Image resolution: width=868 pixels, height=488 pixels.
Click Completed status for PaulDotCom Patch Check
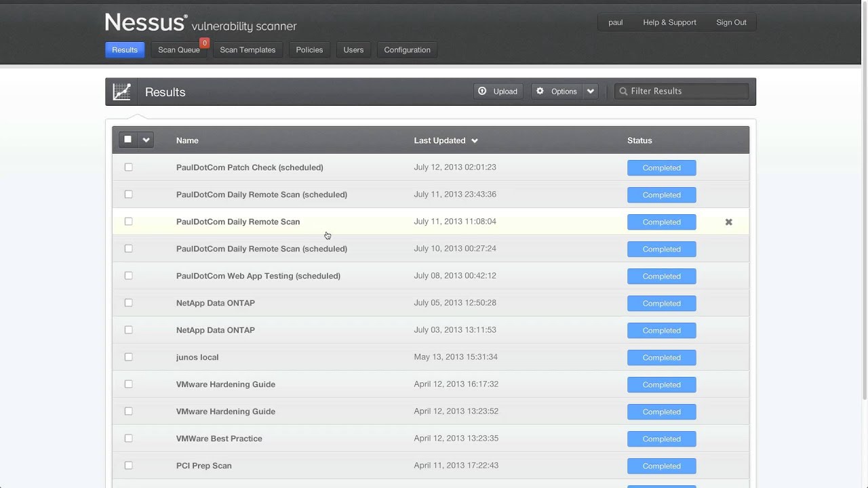(661, 167)
